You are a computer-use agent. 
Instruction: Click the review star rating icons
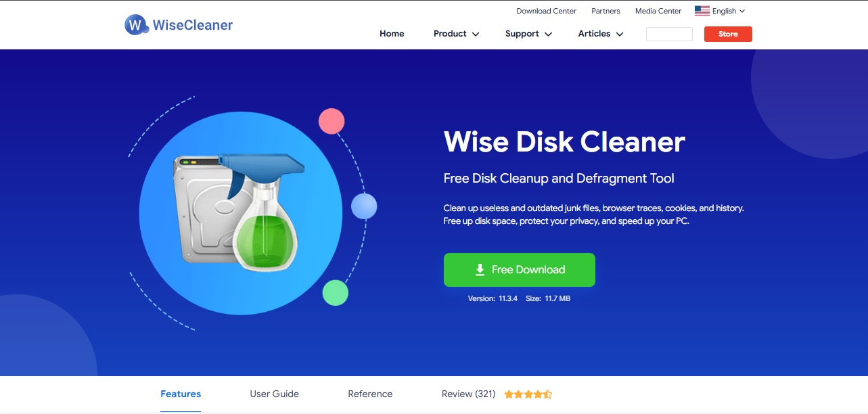(528, 394)
